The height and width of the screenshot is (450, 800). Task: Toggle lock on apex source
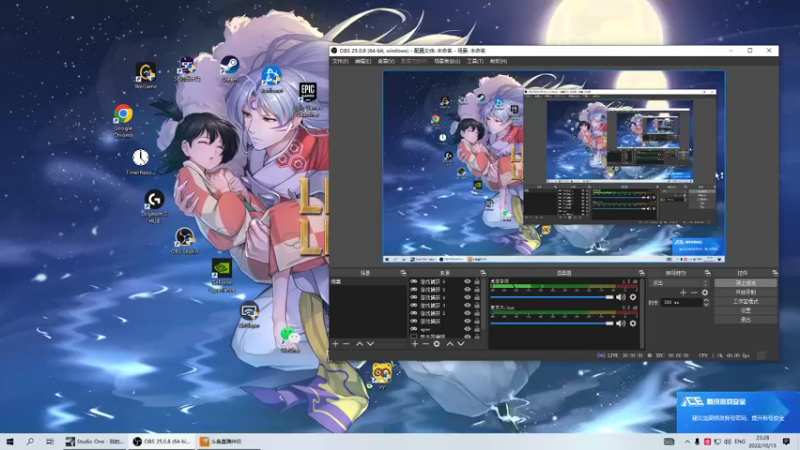(x=477, y=329)
